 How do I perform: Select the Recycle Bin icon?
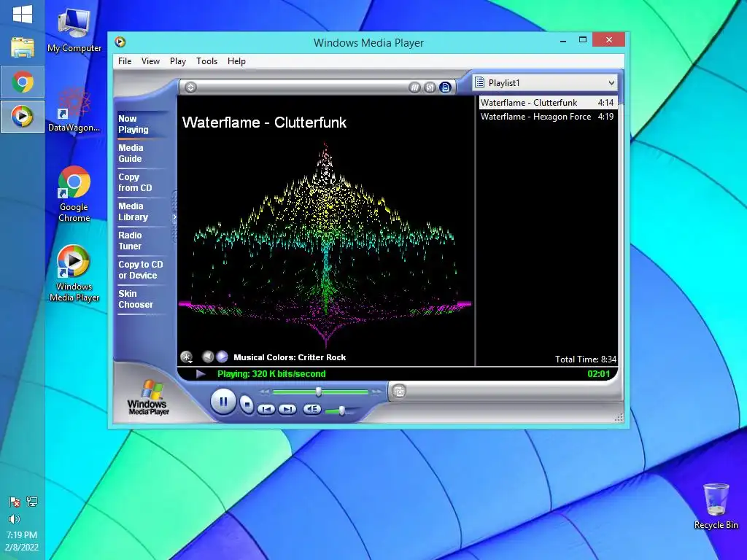point(716,506)
